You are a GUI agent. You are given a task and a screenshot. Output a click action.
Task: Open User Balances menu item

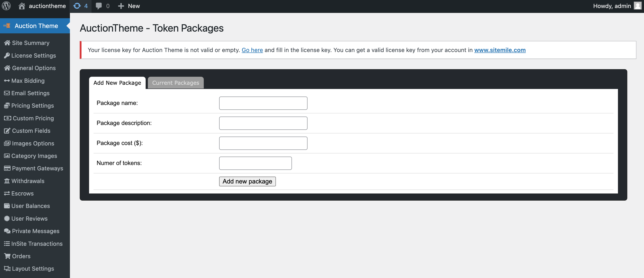(x=31, y=206)
